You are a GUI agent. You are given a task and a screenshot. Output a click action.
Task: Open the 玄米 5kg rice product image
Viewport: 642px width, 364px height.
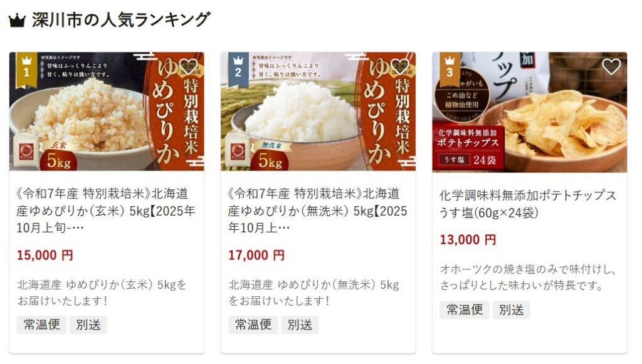click(x=107, y=112)
